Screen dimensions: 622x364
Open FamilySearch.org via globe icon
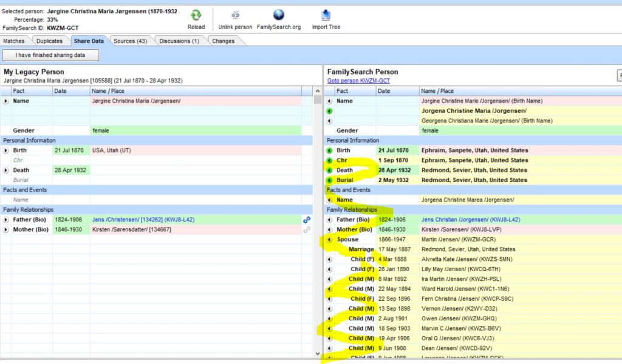point(278,15)
